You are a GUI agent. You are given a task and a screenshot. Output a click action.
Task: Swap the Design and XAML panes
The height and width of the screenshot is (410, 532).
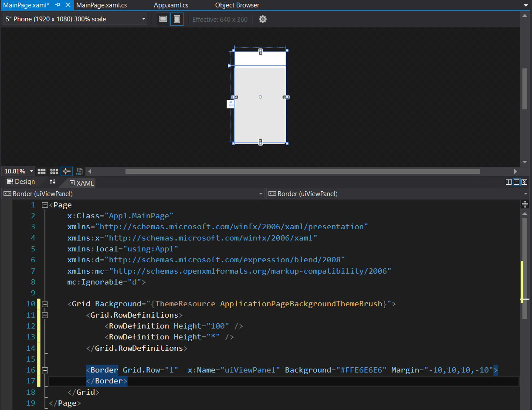point(52,182)
